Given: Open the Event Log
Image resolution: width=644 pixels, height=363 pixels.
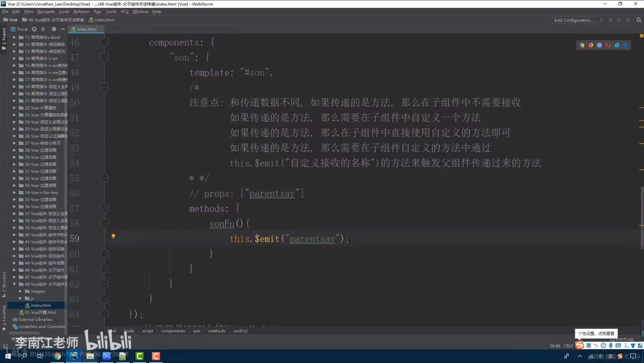Looking at the screenshot, I should point(624,339).
